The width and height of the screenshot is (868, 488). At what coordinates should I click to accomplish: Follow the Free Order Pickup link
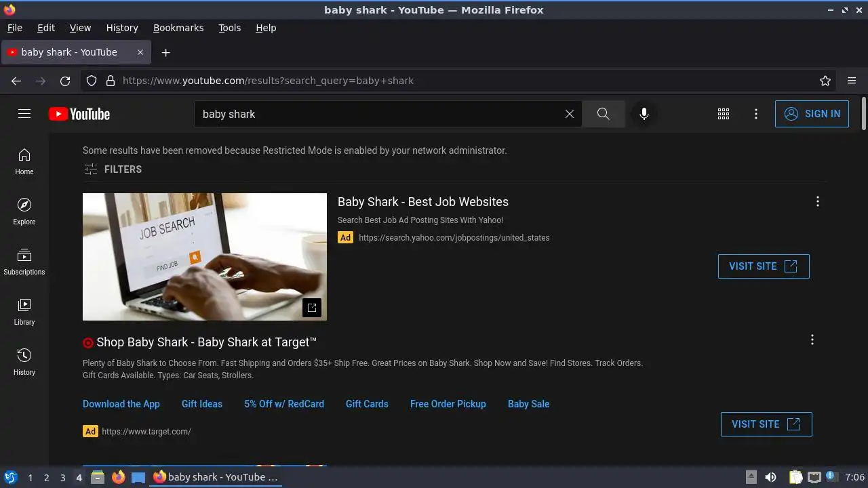(448, 404)
